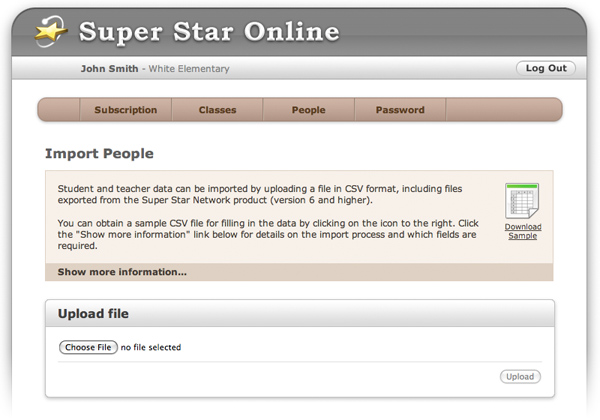This screenshot has width=600, height=420.
Task: Click the sample CSV file instructions paragraph
Action: pos(268,234)
